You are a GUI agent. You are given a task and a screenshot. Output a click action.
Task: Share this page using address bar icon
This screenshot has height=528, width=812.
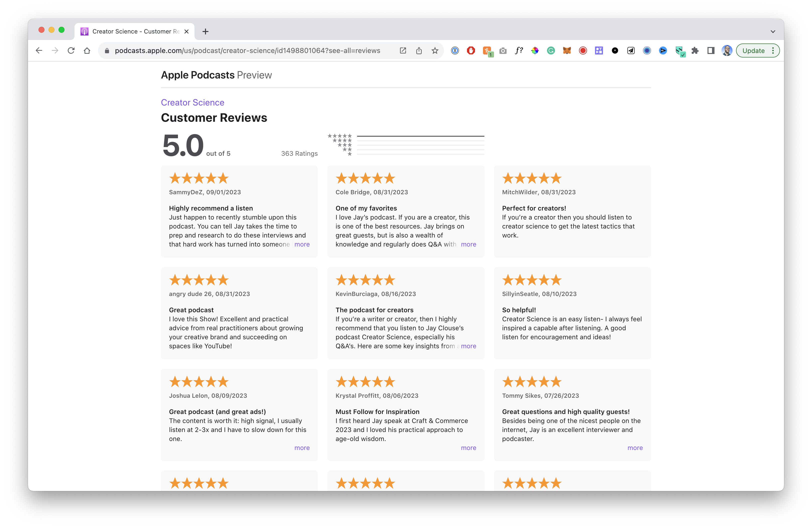tap(419, 50)
